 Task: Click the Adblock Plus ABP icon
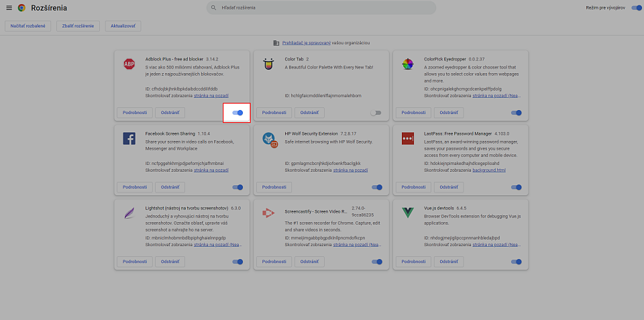point(129,64)
